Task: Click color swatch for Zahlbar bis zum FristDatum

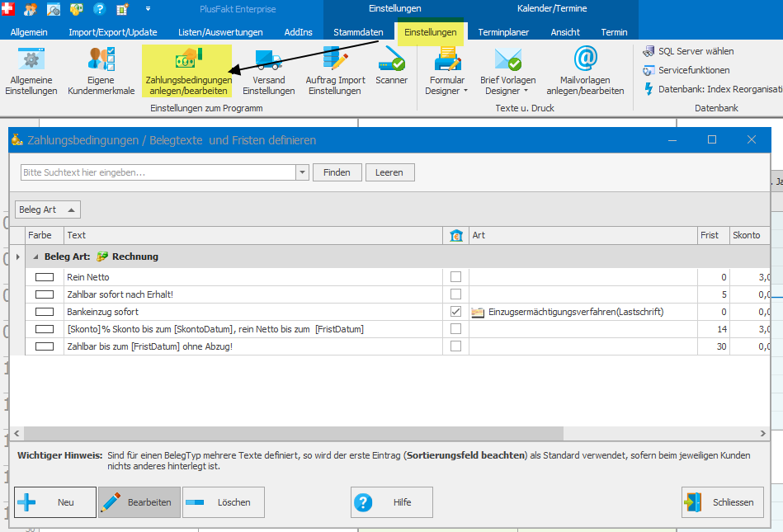Action: 45,346
